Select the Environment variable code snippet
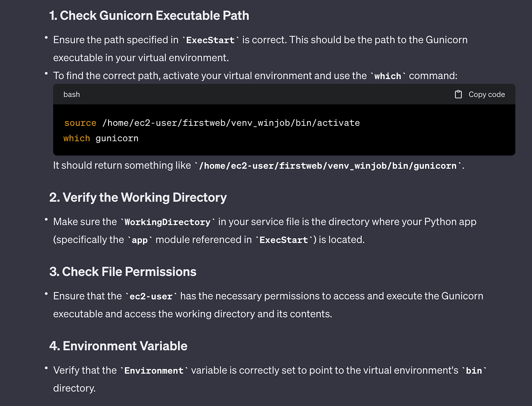Image resolution: width=532 pixels, height=406 pixels. click(x=154, y=370)
